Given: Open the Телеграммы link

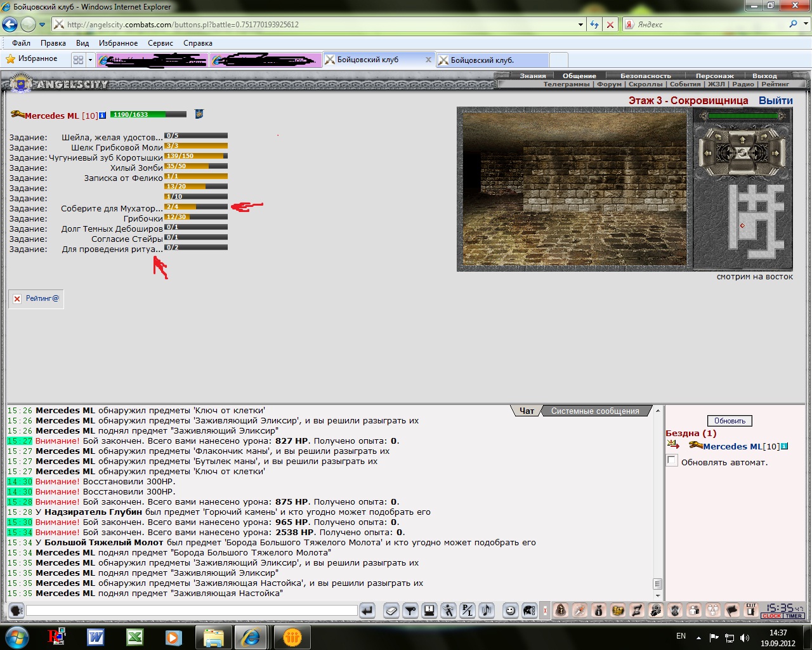Looking at the screenshot, I should [x=566, y=84].
